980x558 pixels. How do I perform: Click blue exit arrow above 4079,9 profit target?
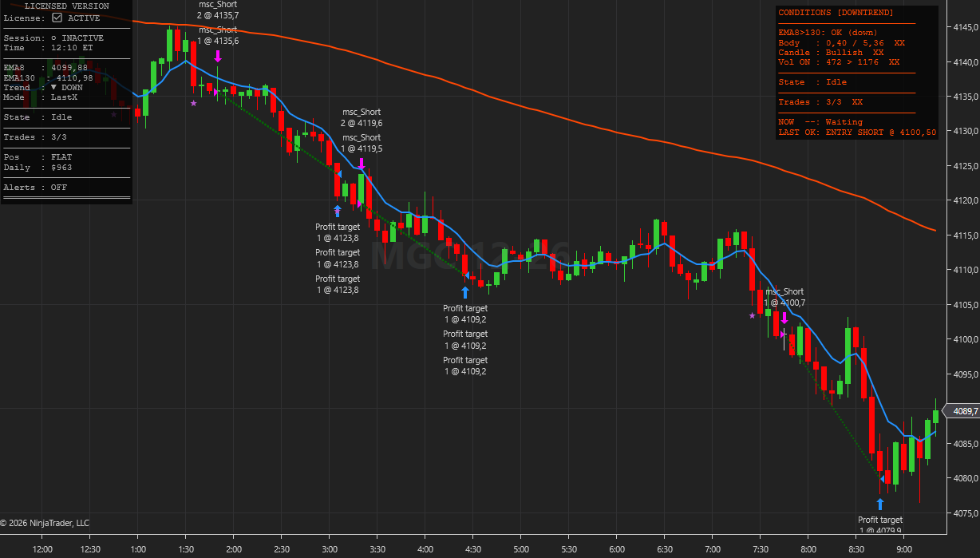coord(880,504)
